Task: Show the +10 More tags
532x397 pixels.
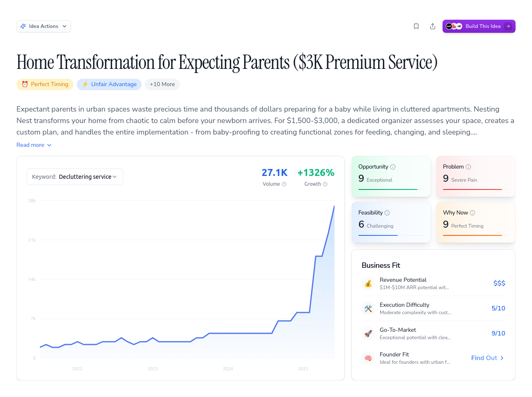Action: click(x=162, y=84)
